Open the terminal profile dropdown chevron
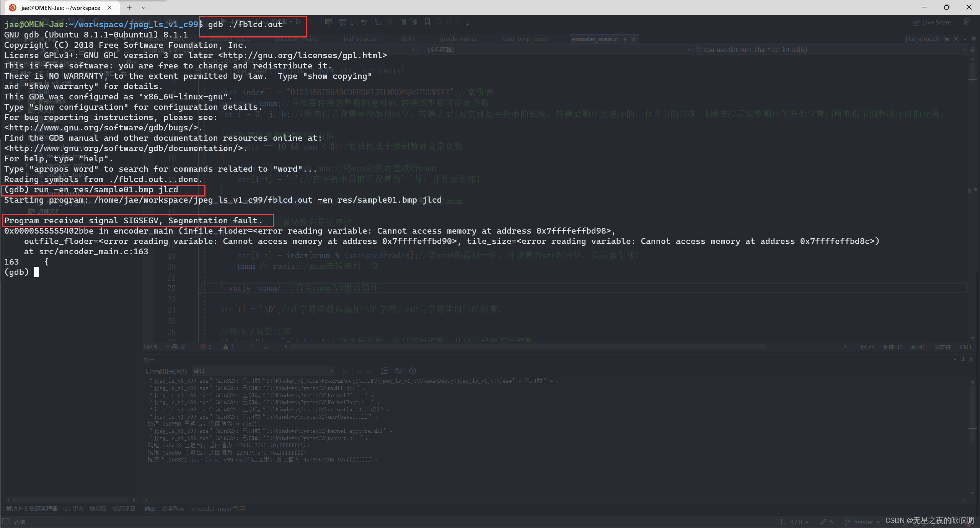Screen dimensions: 980x528 143,8
